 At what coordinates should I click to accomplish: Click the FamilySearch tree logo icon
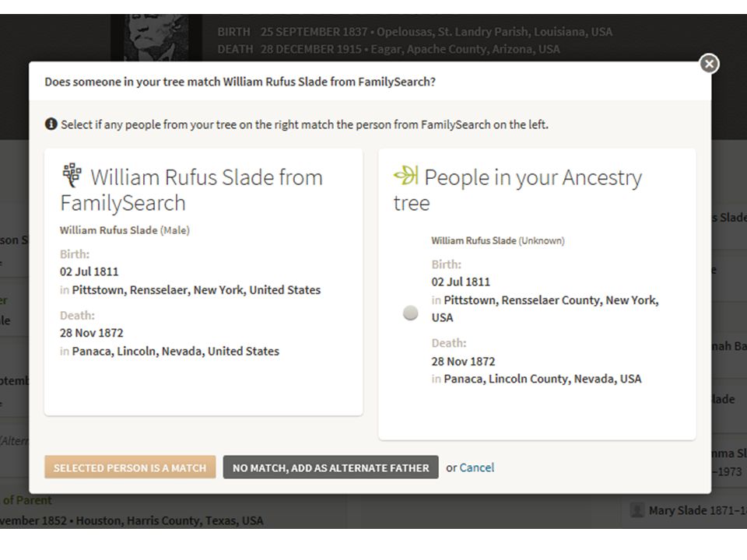[72, 175]
